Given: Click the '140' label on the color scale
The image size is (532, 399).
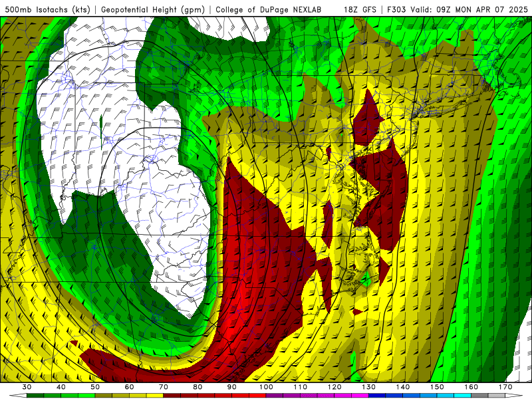Looking at the screenshot, I should (403, 387).
